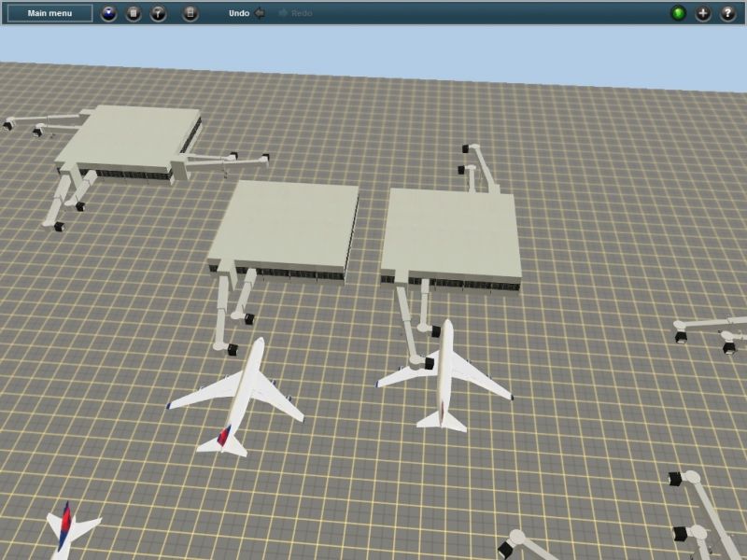Select the white plane docked at right terminal
747x560 pixels.
pyautogui.click(x=444, y=376)
